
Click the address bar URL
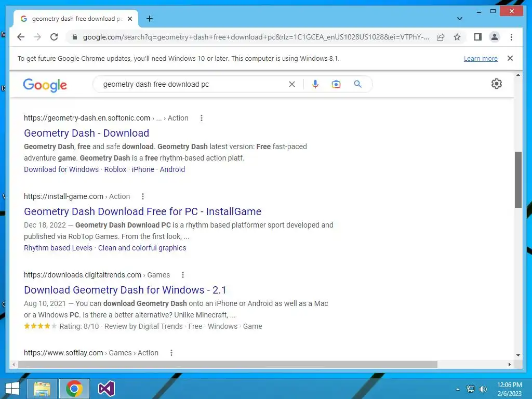256,37
